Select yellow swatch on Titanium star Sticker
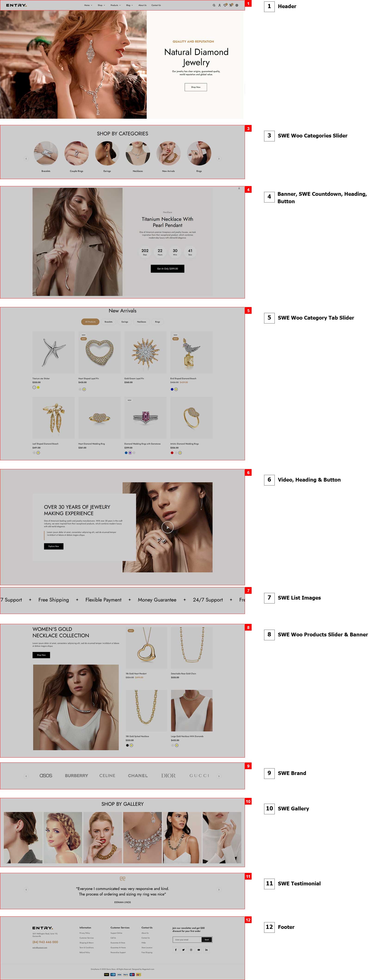 click(x=38, y=387)
